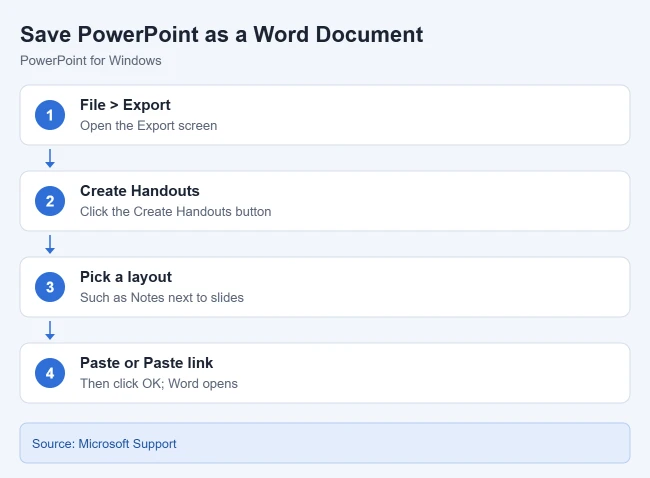The image size is (650, 478).
Task: Click the 'PowerPoint for Windows' subtitle
Action: point(91,61)
